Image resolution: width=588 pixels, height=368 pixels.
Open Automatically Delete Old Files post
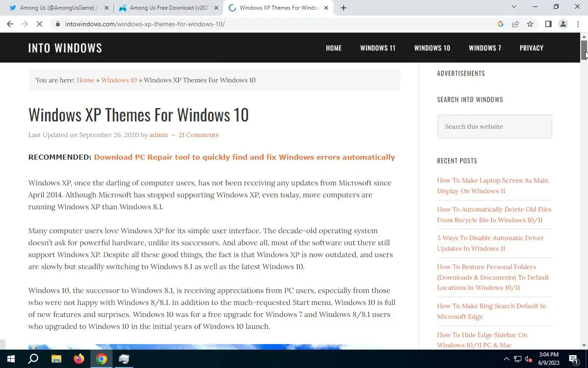click(494, 214)
